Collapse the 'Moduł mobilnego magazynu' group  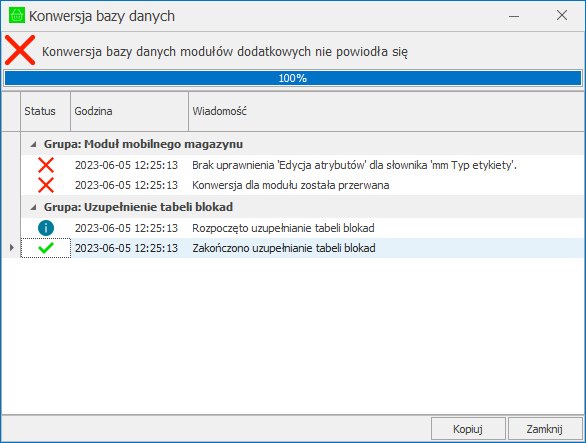tap(34, 144)
